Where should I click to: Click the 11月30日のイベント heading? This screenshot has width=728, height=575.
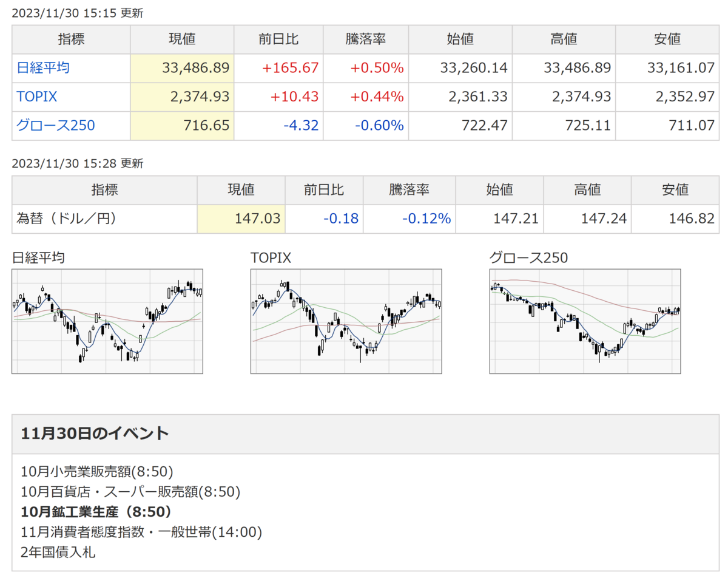click(95, 434)
